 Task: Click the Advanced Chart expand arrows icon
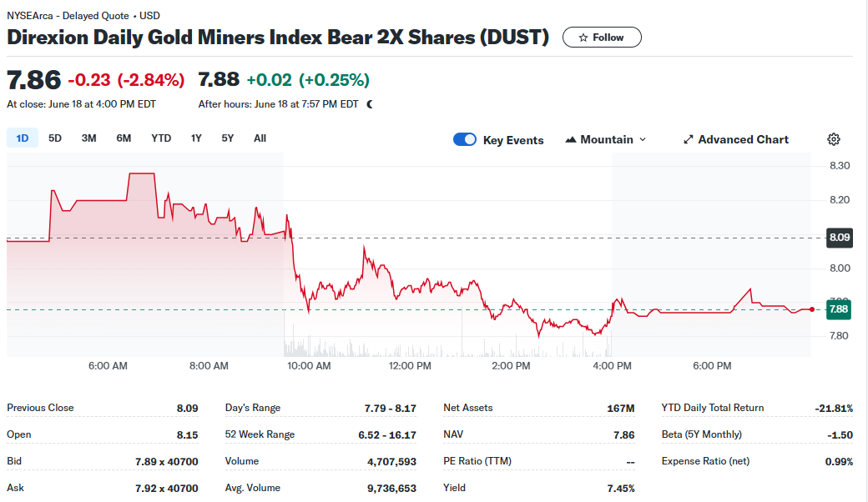tap(688, 139)
